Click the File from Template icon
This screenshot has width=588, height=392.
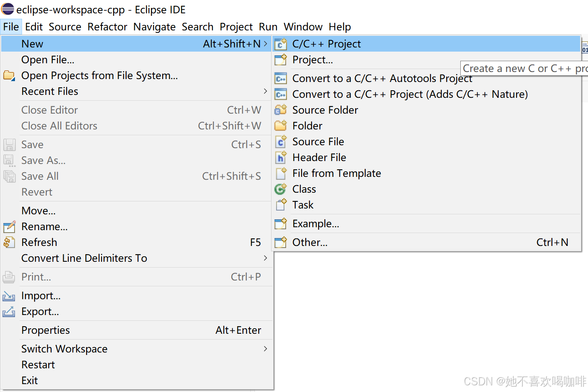click(x=281, y=173)
